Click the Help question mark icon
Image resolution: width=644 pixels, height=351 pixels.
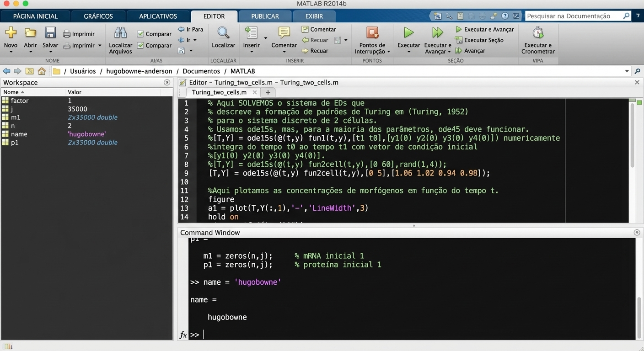[x=505, y=16]
